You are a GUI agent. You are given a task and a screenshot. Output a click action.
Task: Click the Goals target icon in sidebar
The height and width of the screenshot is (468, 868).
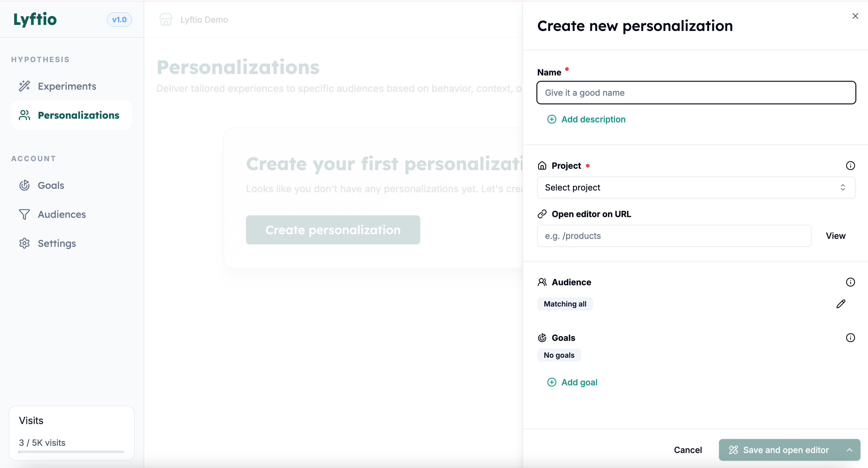point(24,185)
